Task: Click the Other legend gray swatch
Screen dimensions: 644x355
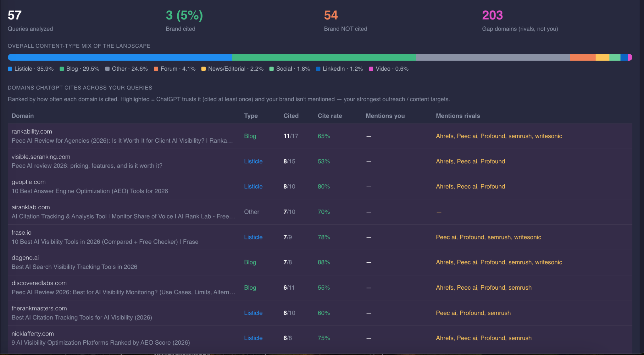Action: (108, 69)
